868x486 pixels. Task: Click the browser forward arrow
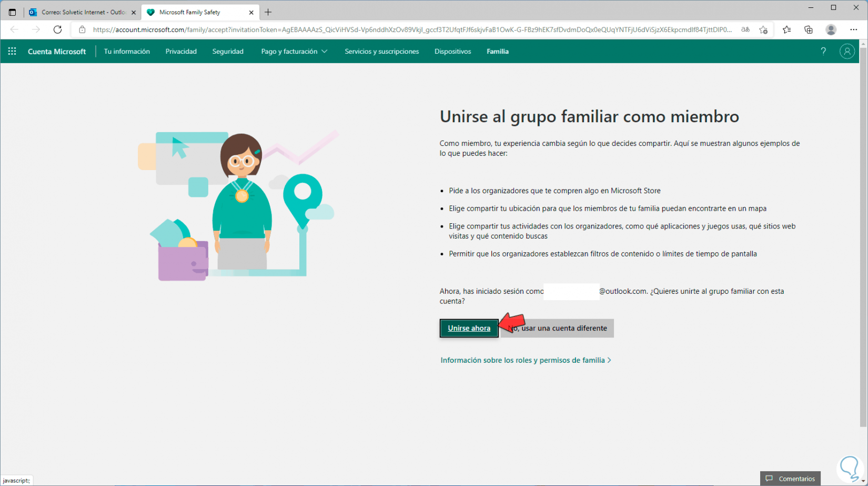36,29
